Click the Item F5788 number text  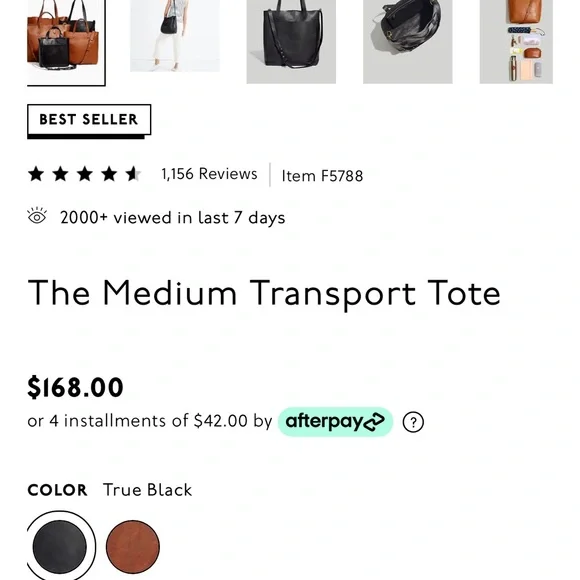click(322, 176)
